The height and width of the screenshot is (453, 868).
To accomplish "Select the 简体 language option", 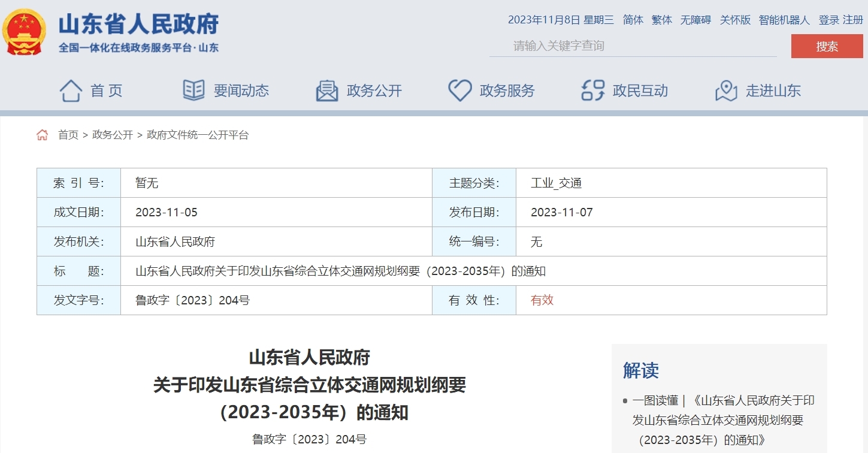I will (x=633, y=20).
